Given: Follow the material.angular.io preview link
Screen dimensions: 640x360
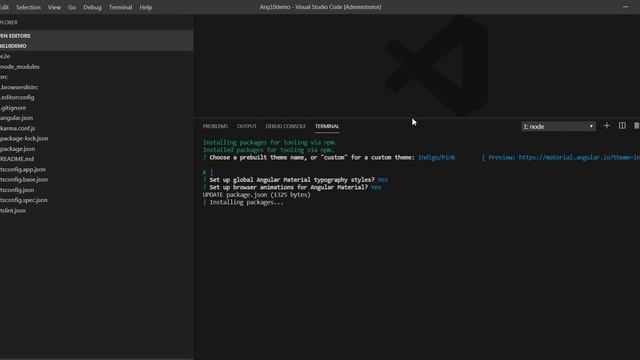Looking at the screenshot, I should click(579, 158).
